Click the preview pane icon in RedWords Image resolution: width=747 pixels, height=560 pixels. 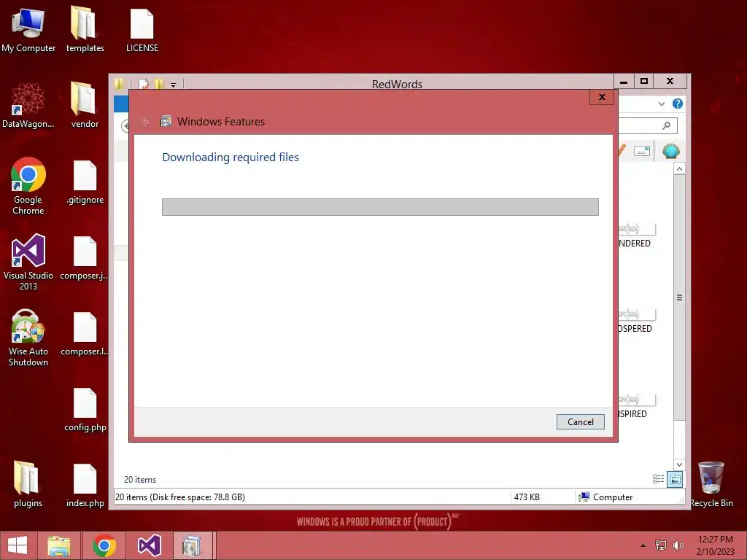(642, 152)
